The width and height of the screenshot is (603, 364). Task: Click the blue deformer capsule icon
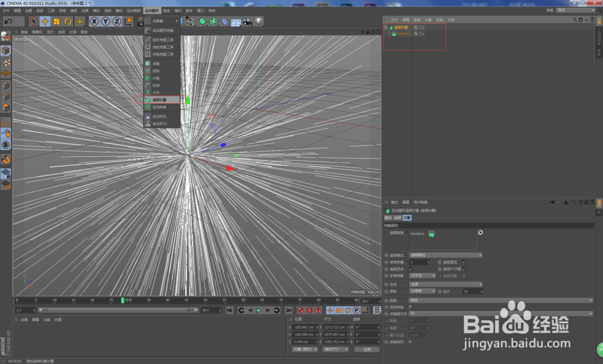click(225, 22)
